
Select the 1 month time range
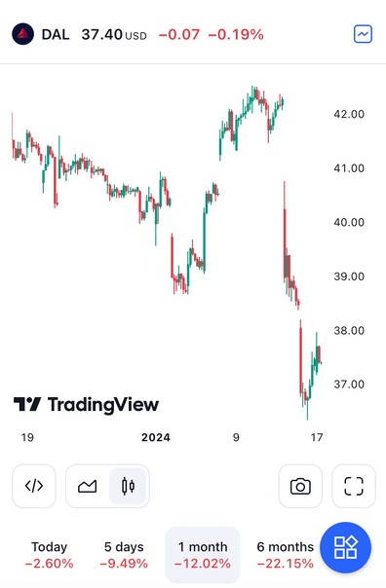click(x=203, y=555)
